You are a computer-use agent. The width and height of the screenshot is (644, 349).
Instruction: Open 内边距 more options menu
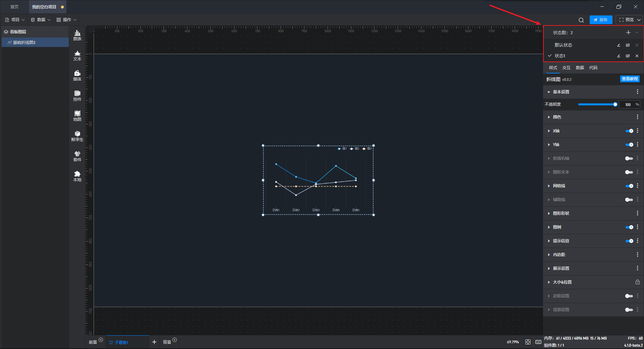638,255
